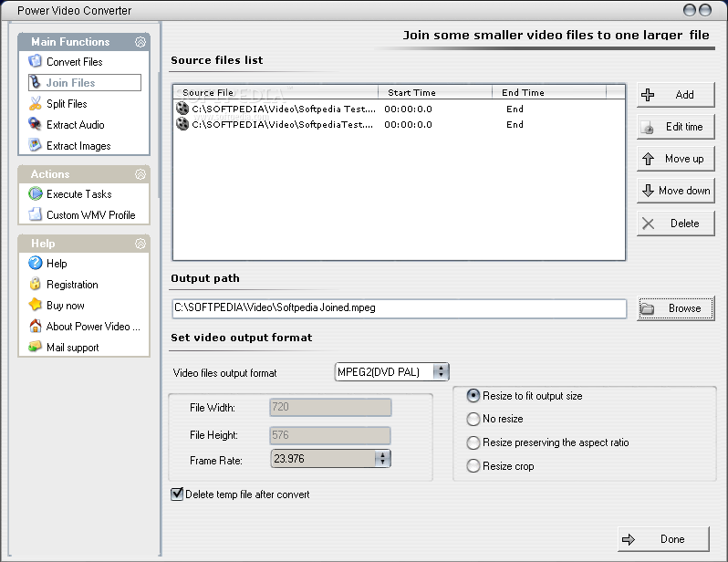
Task: Select the SoftpediaTest second source file row
Action: tap(399, 124)
